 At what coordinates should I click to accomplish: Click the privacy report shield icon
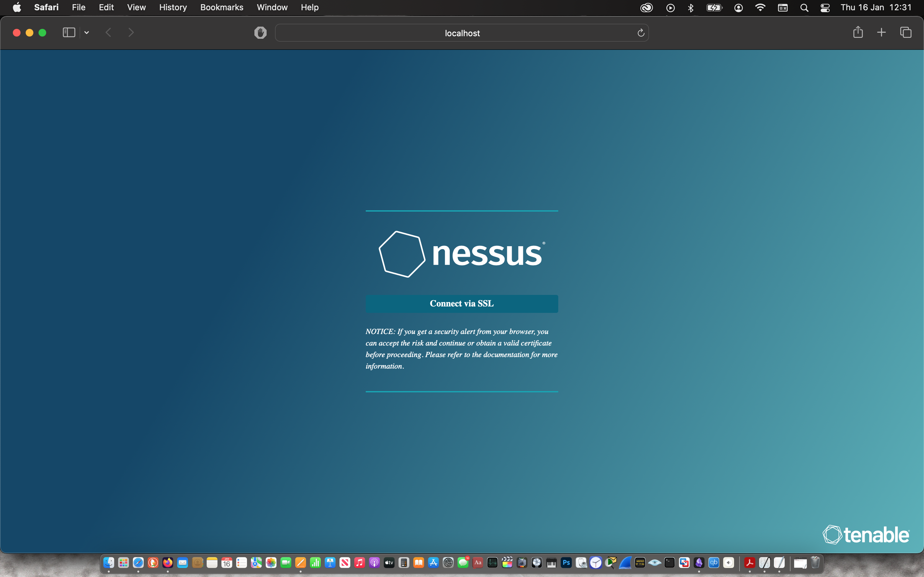[x=261, y=33]
